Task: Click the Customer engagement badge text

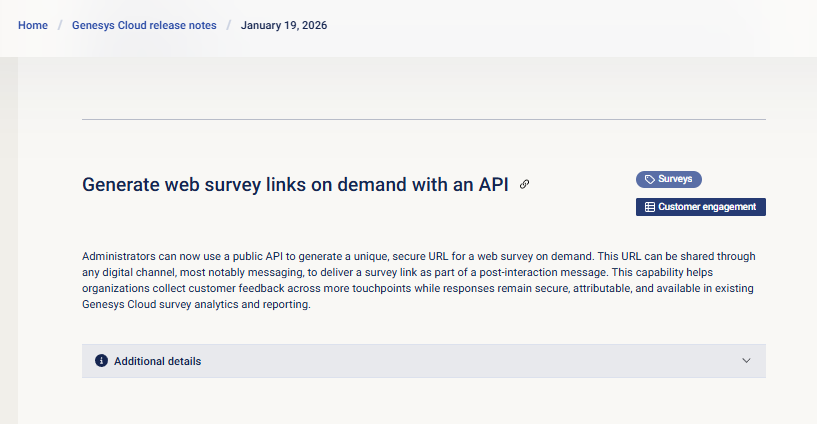Action: [709, 207]
